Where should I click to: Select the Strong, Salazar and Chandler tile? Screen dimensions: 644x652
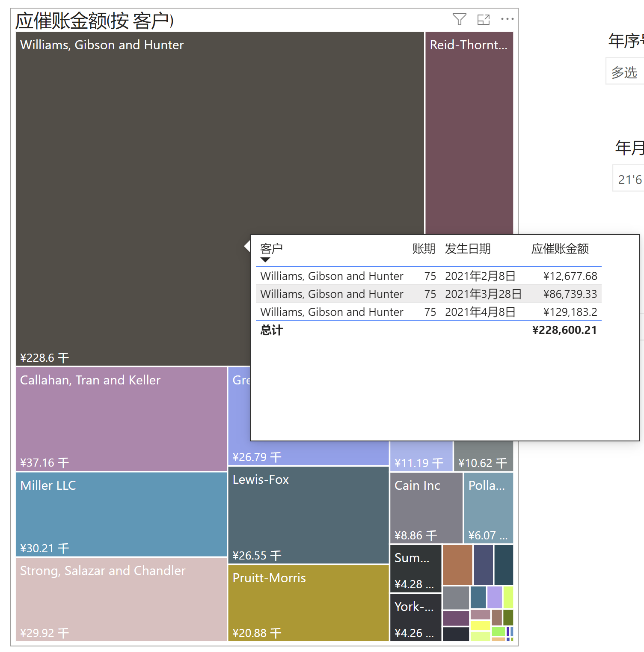[x=121, y=599]
